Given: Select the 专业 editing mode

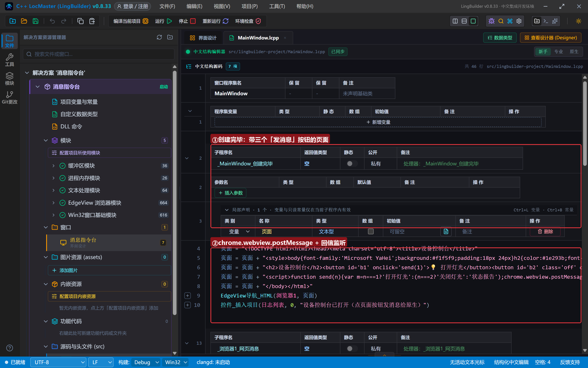Looking at the screenshot, I should [x=559, y=52].
